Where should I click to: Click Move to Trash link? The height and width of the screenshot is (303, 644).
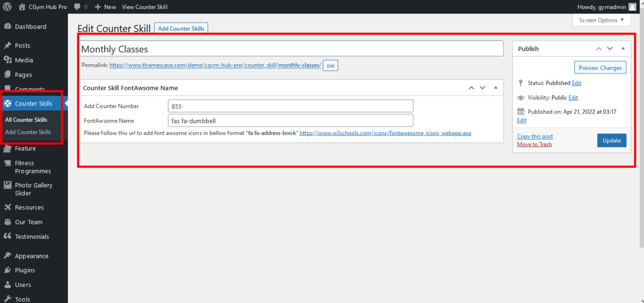[534, 144]
